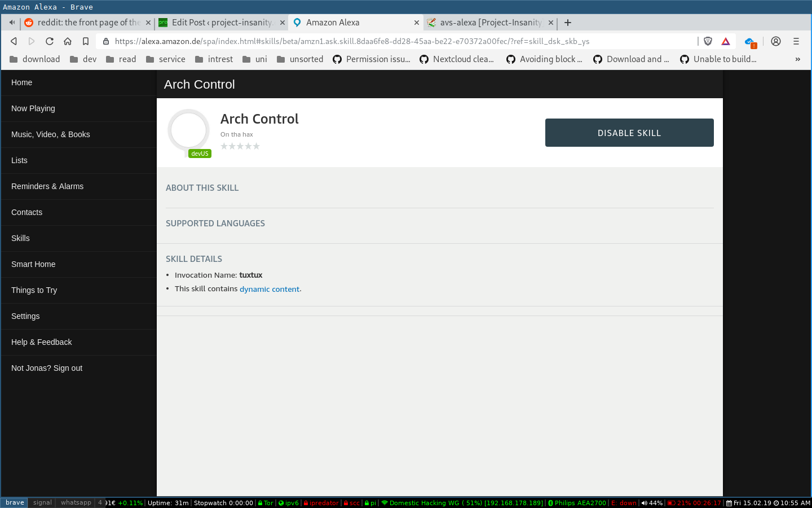Open the Brave hamburger menu
Image resolution: width=812 pixels, height=508 pixels.
pos(796,41)
